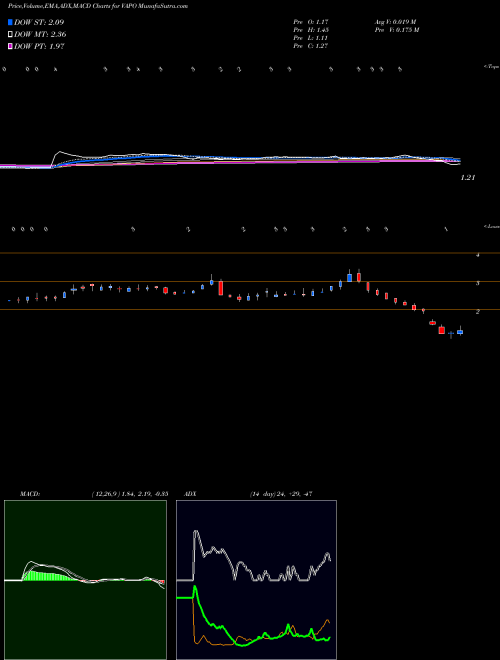500x660 pixels.
Task: Click the ADX (14 day) values text
Action: pyautogui.click(x=280, y=494)
